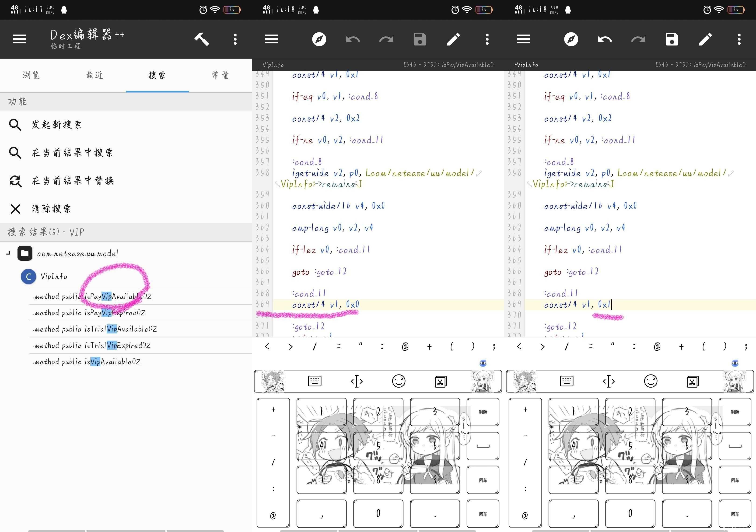The image size is (756, 532).
Task: Open hamburger menu in right editor screen
Action: 524,39
